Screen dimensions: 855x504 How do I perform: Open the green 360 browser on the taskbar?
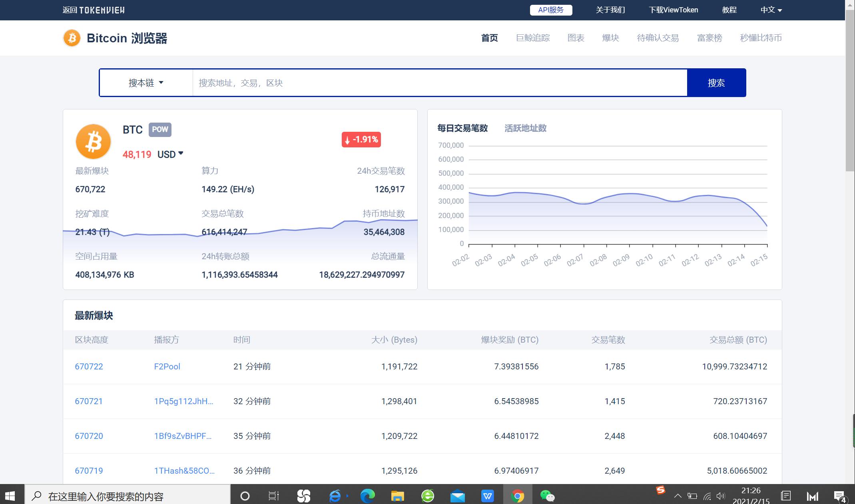428,496
